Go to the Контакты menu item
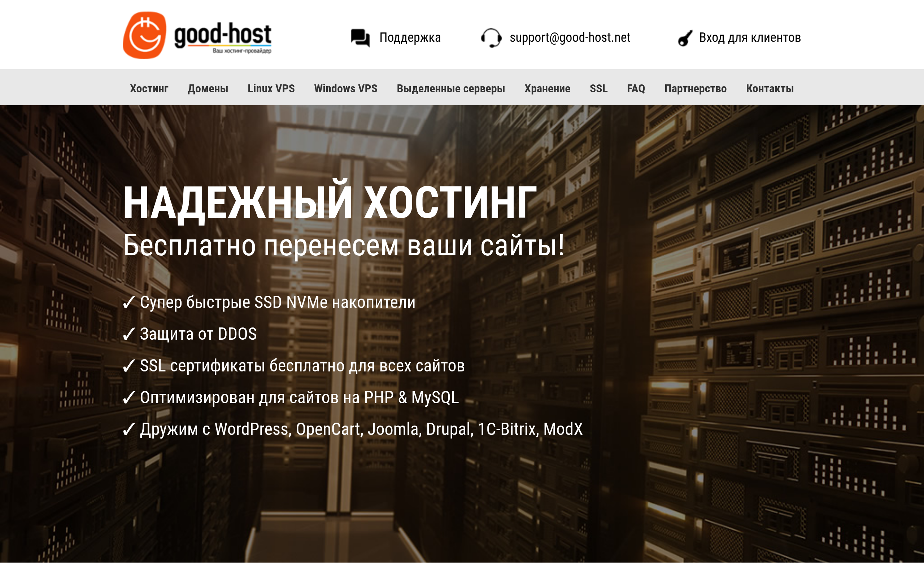The width and height of the screenshot is (924, 577). tap(770, 89)
